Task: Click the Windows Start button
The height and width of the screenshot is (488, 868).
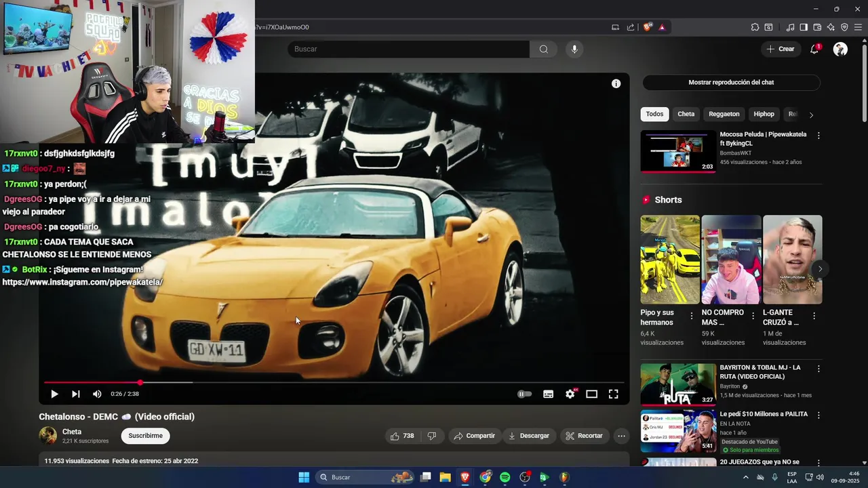Action: pyautogui.click(x=304, y=477)
